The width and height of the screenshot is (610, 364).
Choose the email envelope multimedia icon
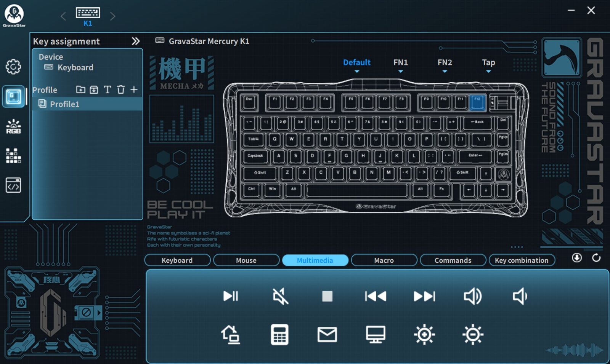pyautogui.click(x=327, y=335)
